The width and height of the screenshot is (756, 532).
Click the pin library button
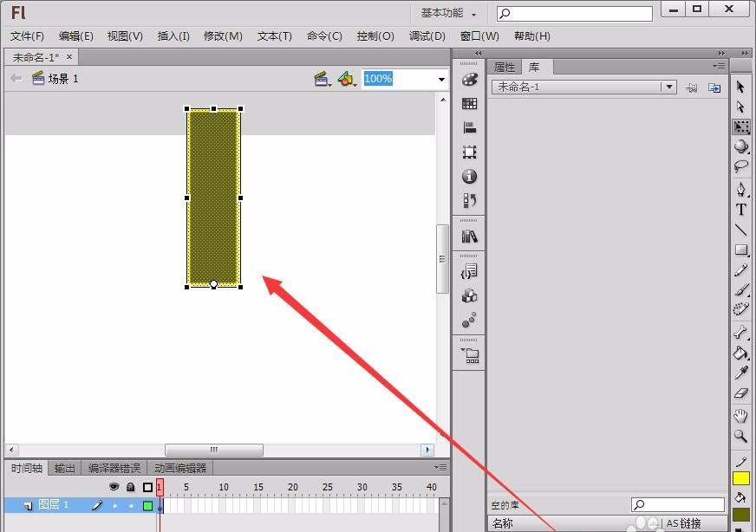click(x=691, y=88)
